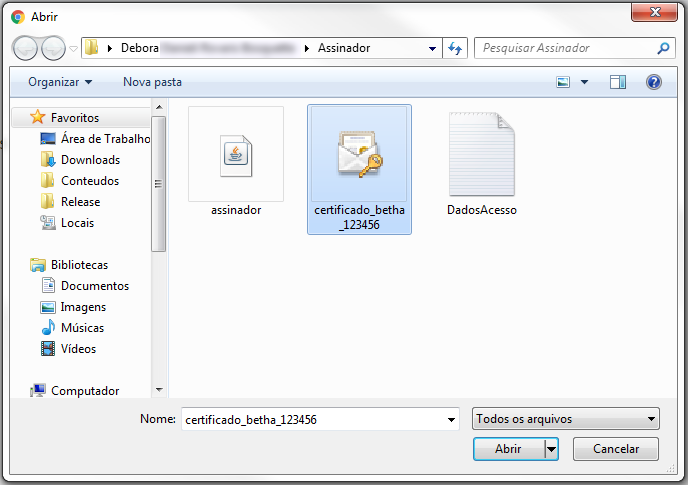The width and height of the screenshot is (688, 485).
Task: Click the refresh folder icon
Action: coord(456,48)
